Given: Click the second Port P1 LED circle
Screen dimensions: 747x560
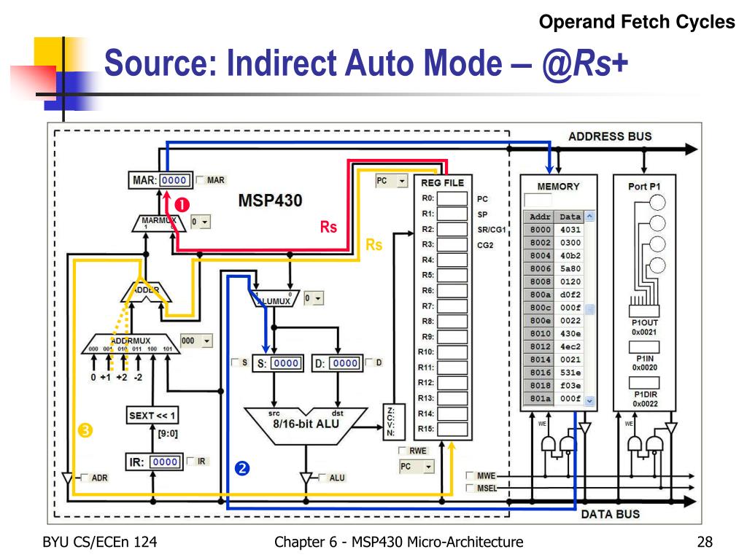Looking at the screenshot, I should [657, 223].
